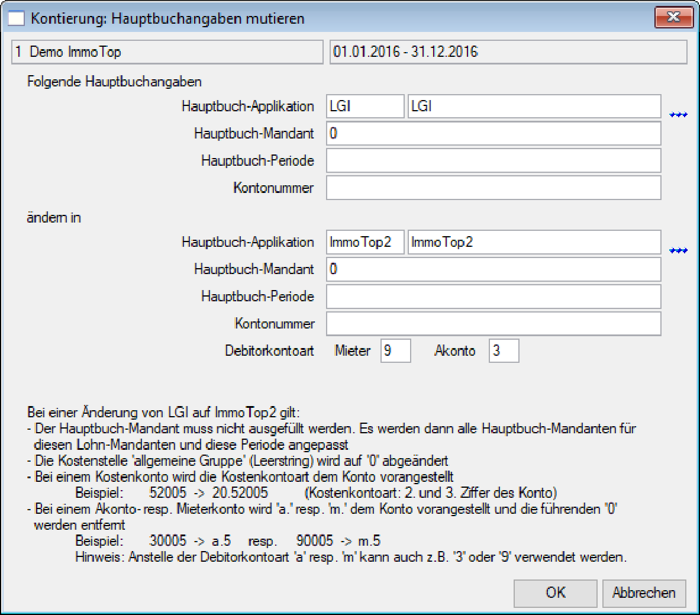Viewport: 700px width, 615px height.
Task: Click the line about Kostenstelle 'allgemeine Gruppe'
Action: click(237, 461)
